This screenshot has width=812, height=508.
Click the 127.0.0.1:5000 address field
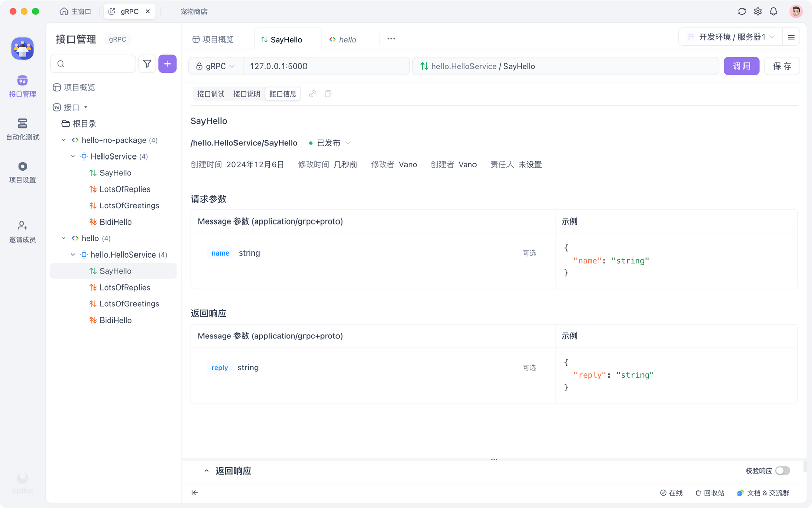point(325,66)
